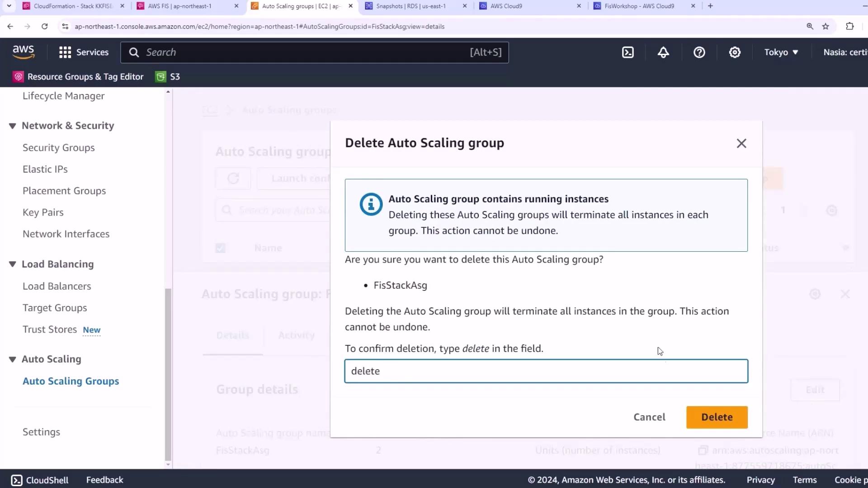Collapse the Network & Security section
The width and height of the screenshot is (868, 488).
tap(13, 126)
